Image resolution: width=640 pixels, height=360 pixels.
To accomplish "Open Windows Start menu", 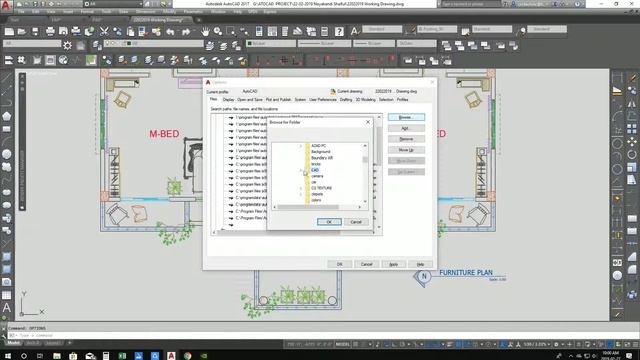I will (x=8, y=356).
